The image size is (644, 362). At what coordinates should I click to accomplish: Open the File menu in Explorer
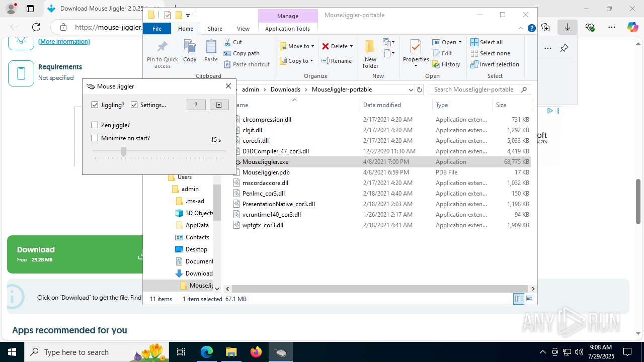click(x=157, y=29)
